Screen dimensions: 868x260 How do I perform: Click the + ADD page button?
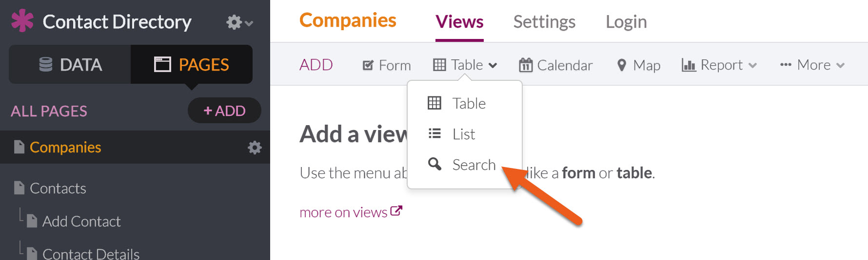click(x=224, y=111)
